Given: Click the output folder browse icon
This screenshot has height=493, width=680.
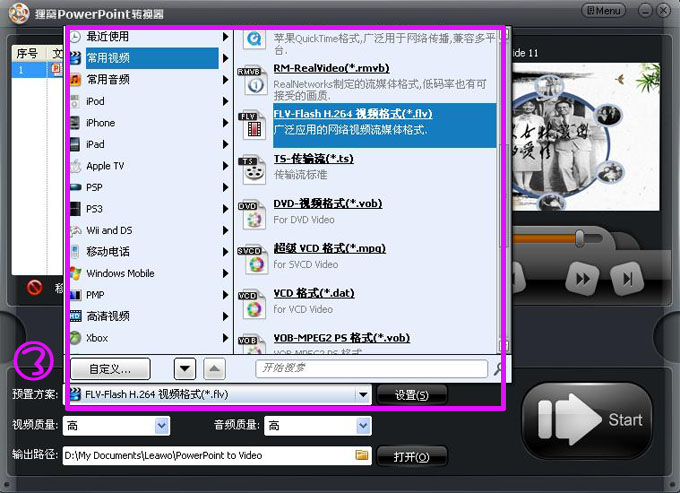Looking at the screenshot, I should point(362,455).
